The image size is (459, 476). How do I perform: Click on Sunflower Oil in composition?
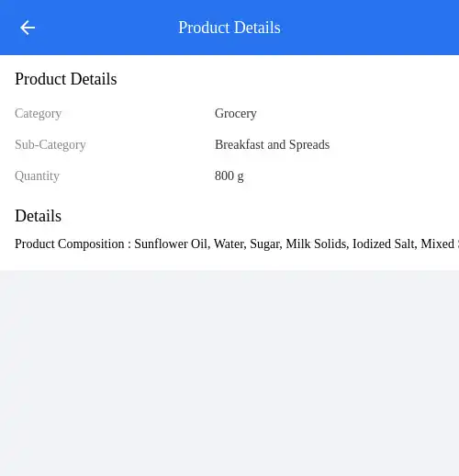click(172, 244)
